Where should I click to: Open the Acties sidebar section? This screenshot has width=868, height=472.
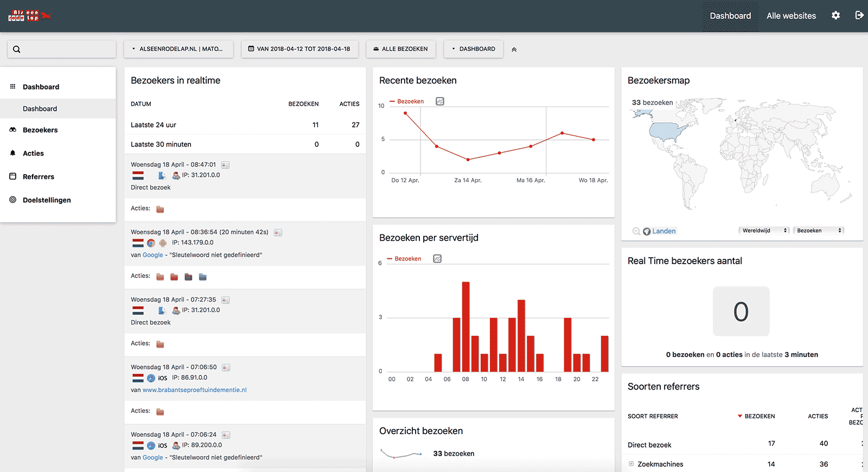click(x=33, y=154)
